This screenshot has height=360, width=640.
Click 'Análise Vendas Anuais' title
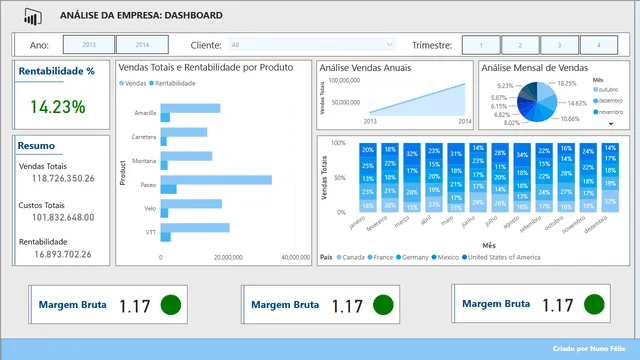365,68
